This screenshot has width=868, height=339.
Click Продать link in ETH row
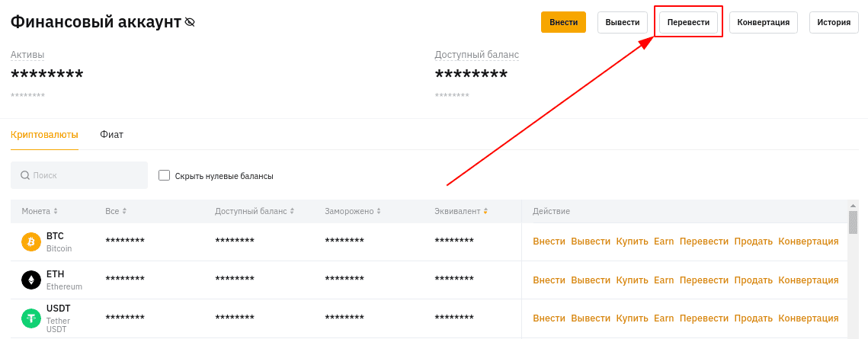(x=754, y=280)
